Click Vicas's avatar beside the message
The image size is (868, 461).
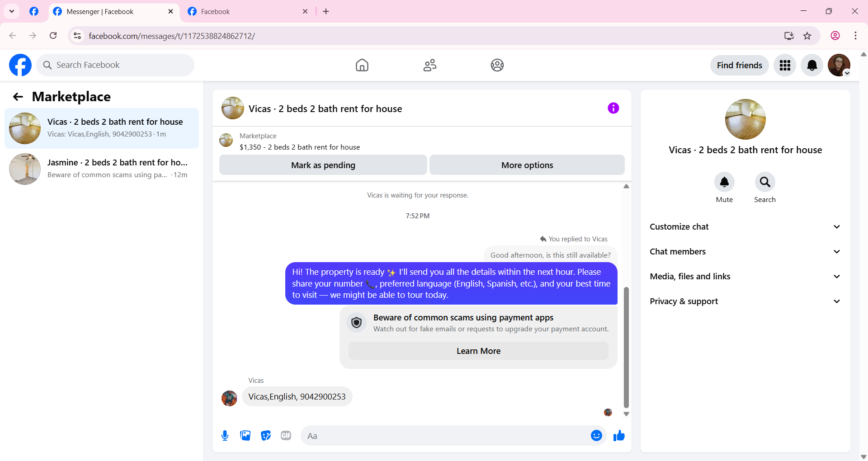(229, 398)
